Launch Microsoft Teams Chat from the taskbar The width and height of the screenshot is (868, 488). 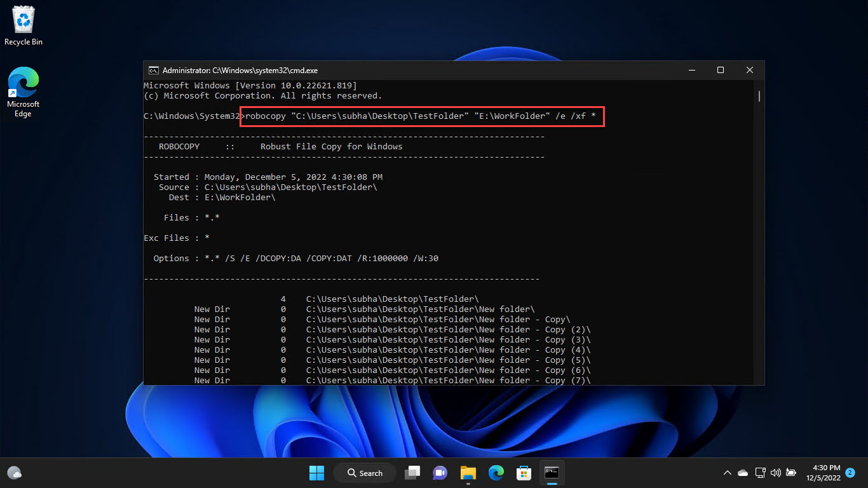click(440, 473)
